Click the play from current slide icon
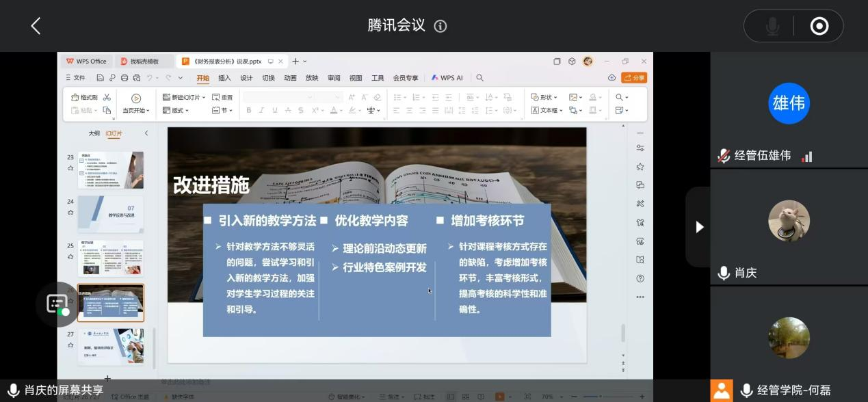The height and width of the screenshot is (402, 868). point(135,98)
